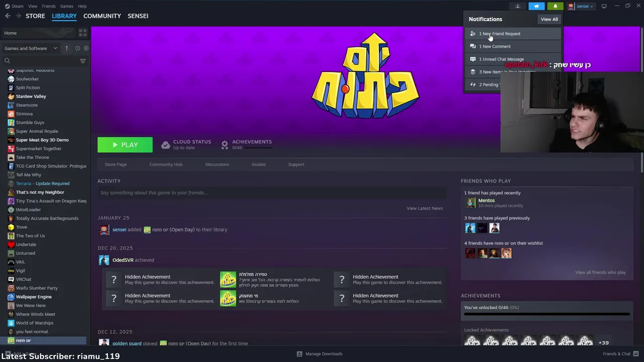Click the Strinova game icon
The image size is (644, 362).
[x=11, y=114]
